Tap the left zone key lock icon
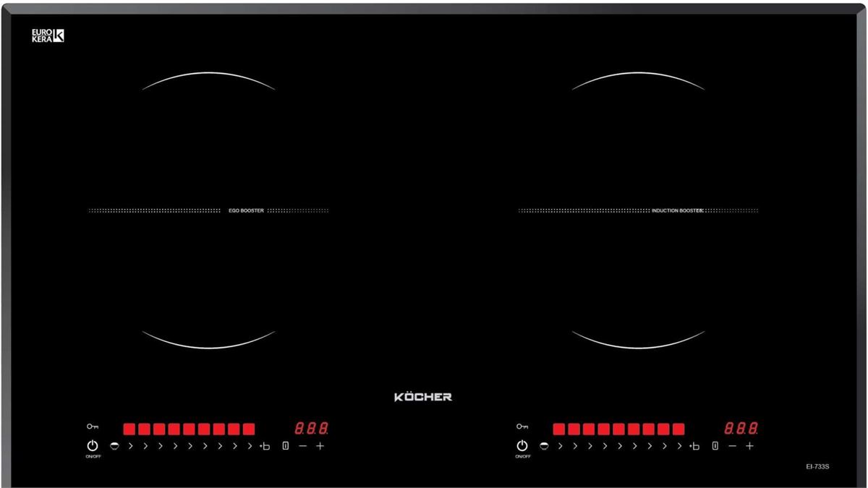The image size is (868, 488). tap(92, 427)
